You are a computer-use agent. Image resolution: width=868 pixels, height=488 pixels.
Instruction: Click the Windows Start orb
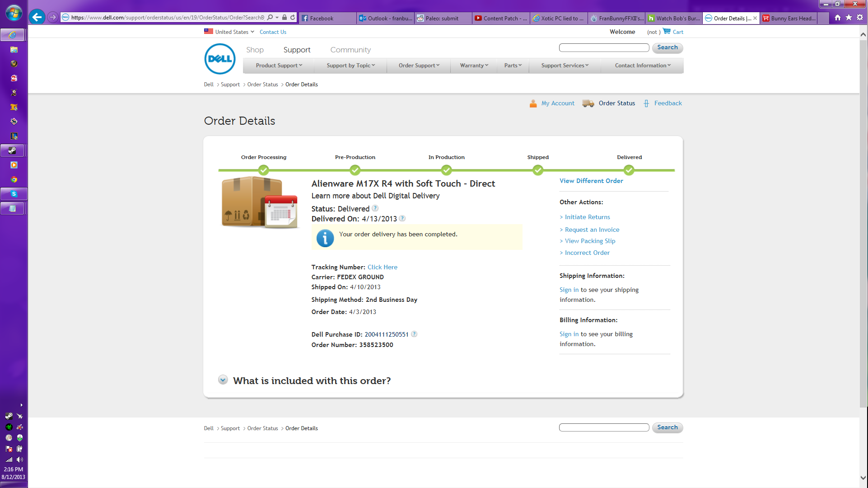pyautogui.click(x=14, y=13)
